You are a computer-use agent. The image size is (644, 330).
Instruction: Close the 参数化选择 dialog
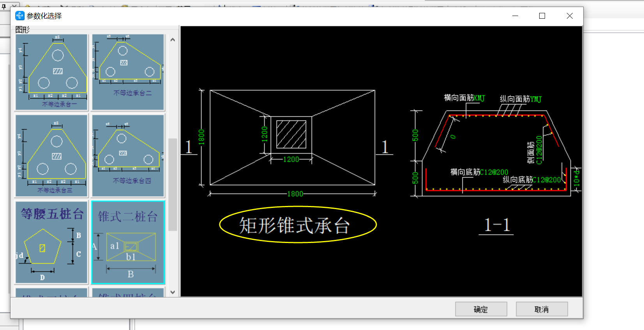pos(570,16)
